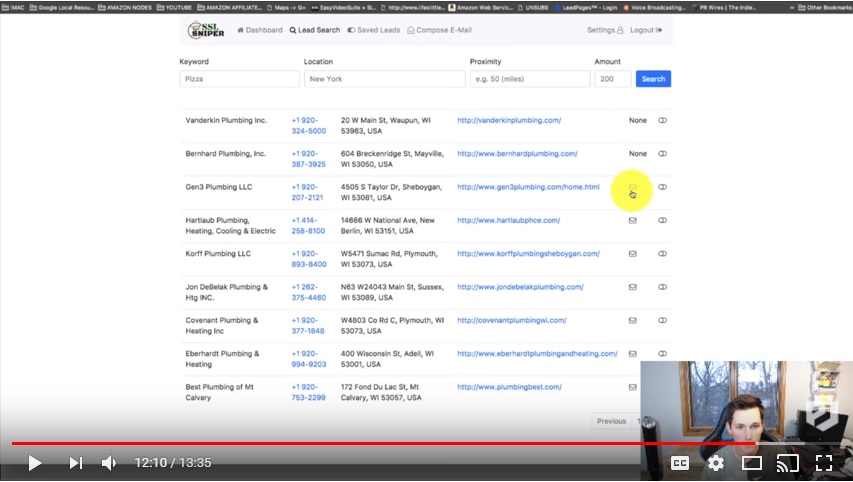853x482 pixels.
Task: Open vanderkinplumbing.com website link
Action: (x=509, y=120)
